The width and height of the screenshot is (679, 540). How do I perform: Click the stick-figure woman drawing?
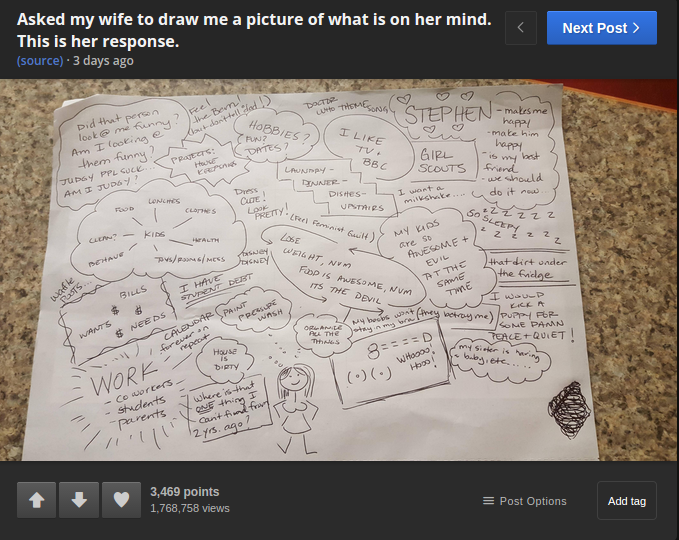pos(296,407)
